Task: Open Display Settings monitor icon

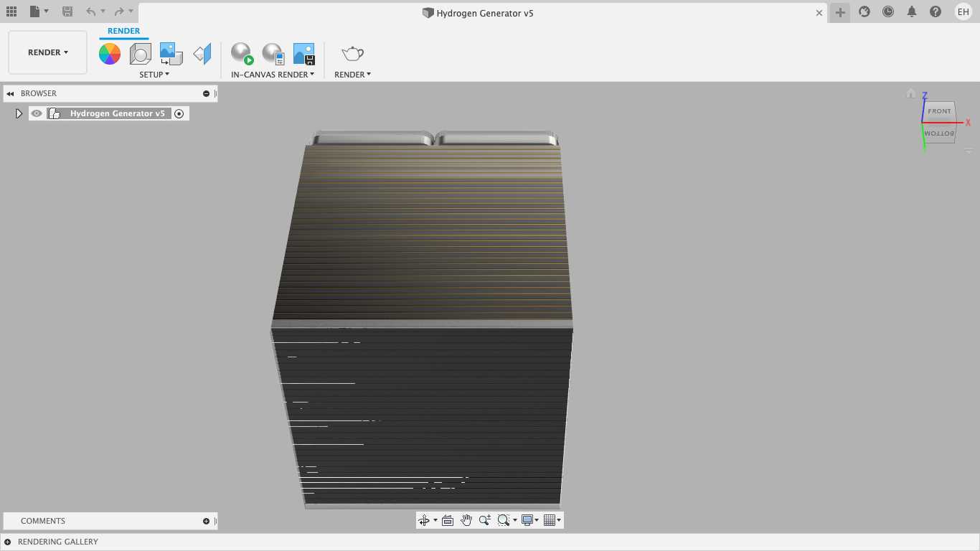Action: pos(528,520)
